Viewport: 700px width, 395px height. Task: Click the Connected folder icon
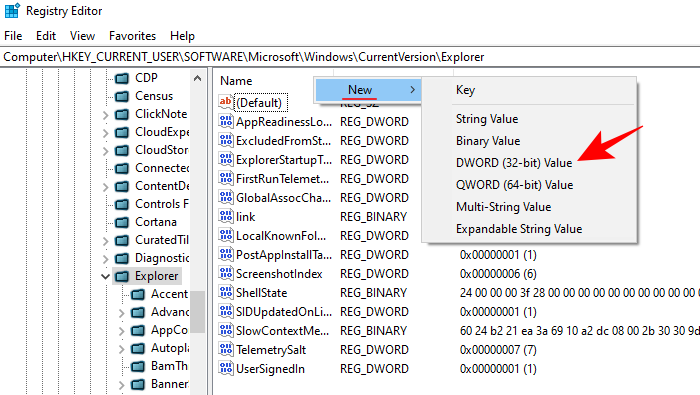click(122, 168)
